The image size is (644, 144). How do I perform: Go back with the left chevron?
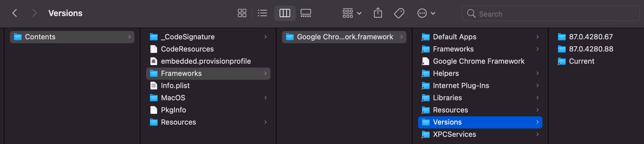[15, 13]
